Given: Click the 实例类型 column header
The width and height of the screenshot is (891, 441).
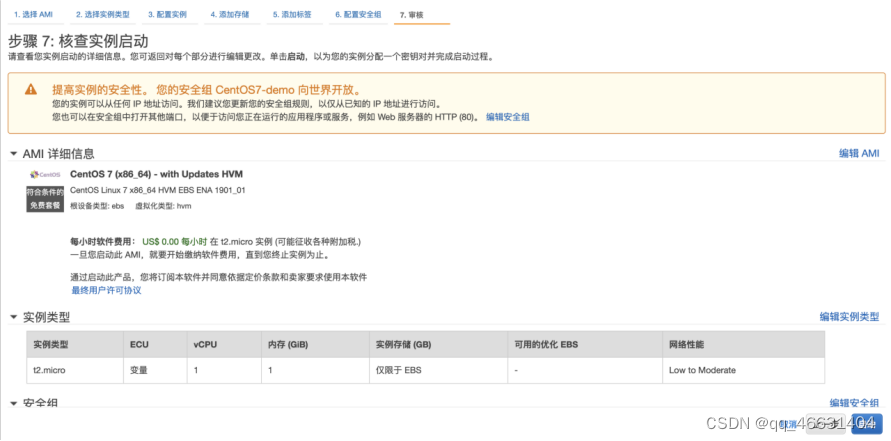Looking at the screenshot, I should [x=74, y=344].
